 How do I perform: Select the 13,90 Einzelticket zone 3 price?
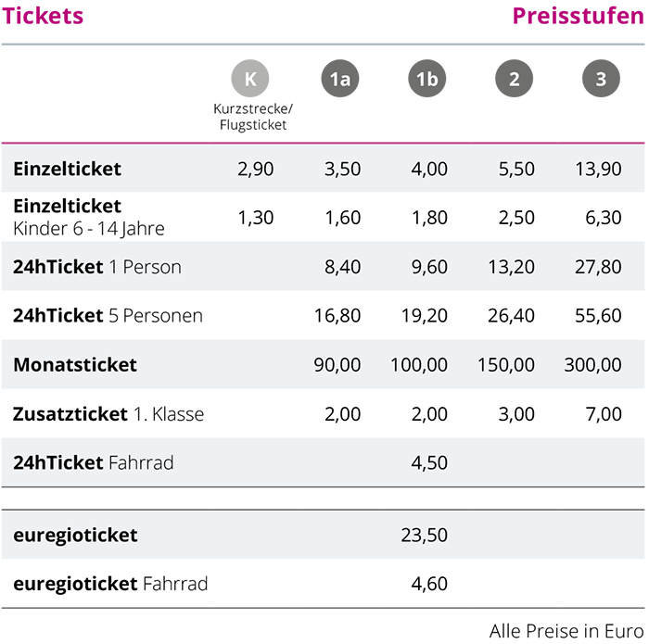598,169
